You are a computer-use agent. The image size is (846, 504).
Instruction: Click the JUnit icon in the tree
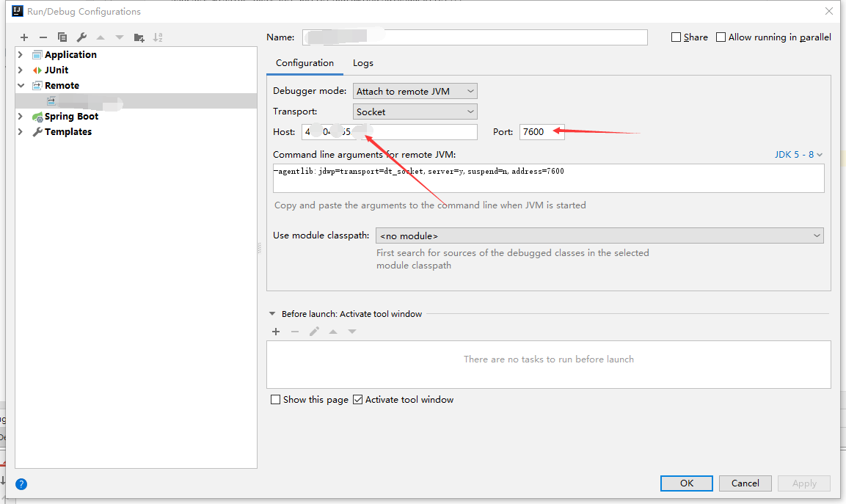pos(37,70)
